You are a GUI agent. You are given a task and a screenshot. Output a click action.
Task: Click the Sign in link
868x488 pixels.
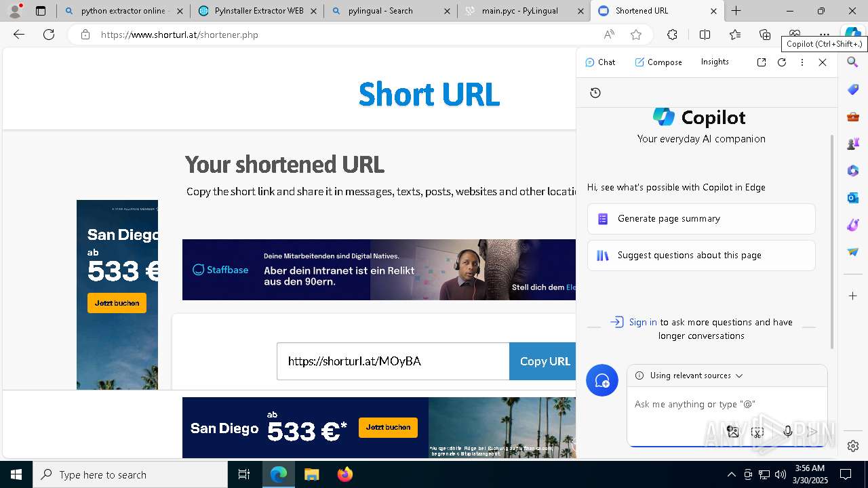pos(642,322)
